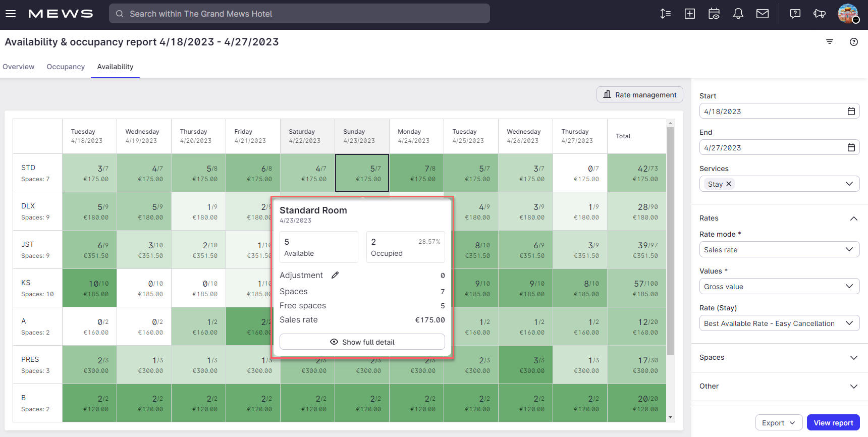The width and height of the screenshot is (868, 437).
Task: Click the timeline sort icon in top bar
Action: pos(665,14)
